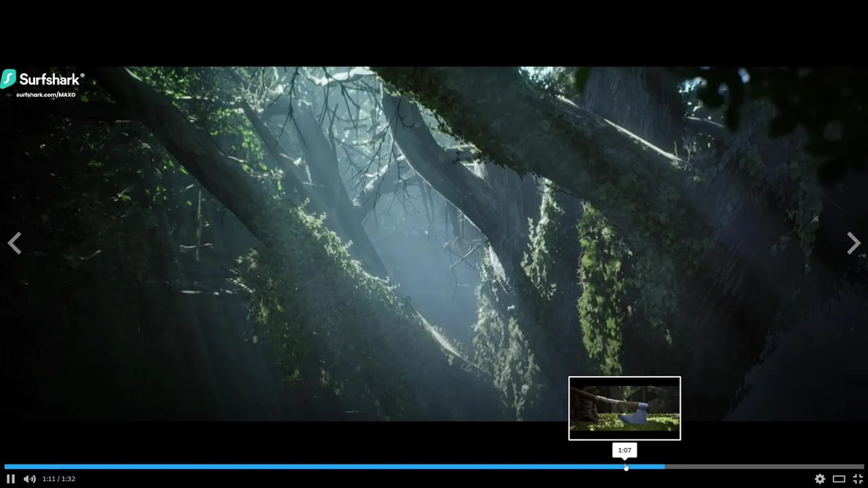Click the 1:07 seek time tooltip
The width and height of the screenshot is (868, 488).
pos(625,450)
